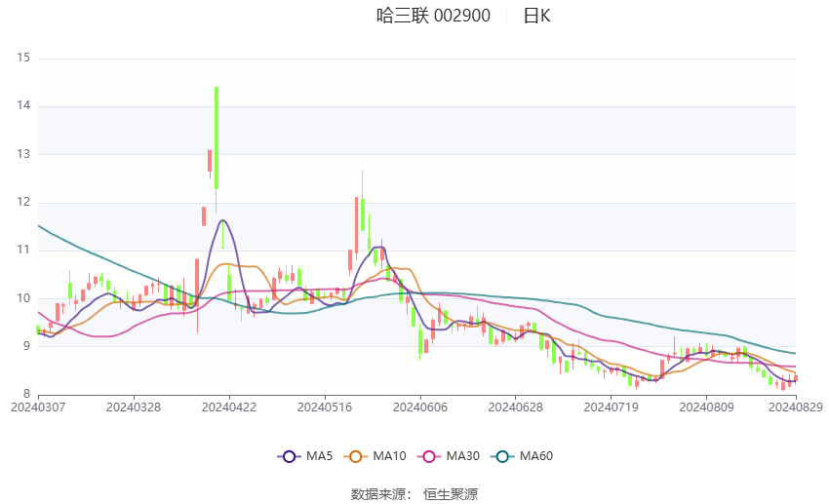This screenshot has height=504, width=829.
Task: Toggle the MA60 legend series
Action: [x=522, y=456]
